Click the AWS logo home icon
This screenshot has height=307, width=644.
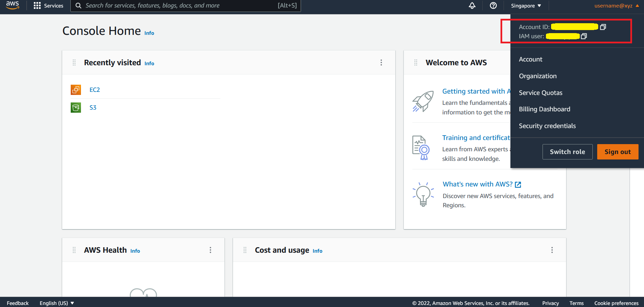point(13,5)
